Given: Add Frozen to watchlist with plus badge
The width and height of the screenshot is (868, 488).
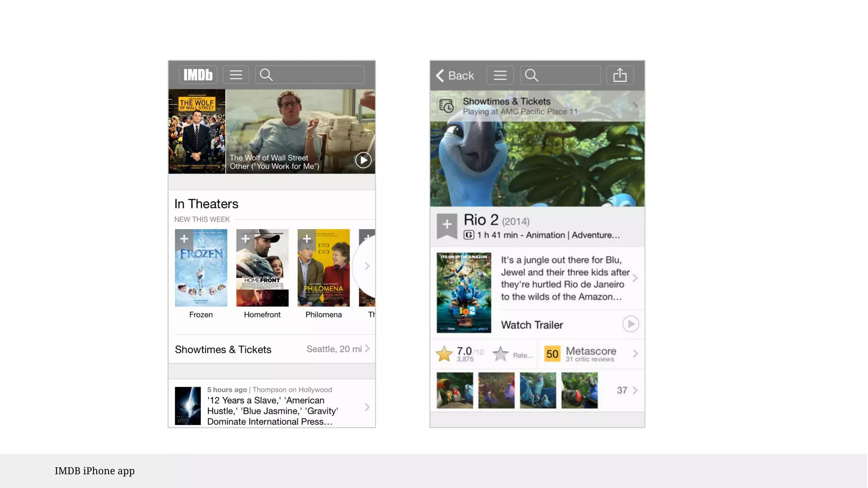Looking at the screenshot, I should 184,238.
